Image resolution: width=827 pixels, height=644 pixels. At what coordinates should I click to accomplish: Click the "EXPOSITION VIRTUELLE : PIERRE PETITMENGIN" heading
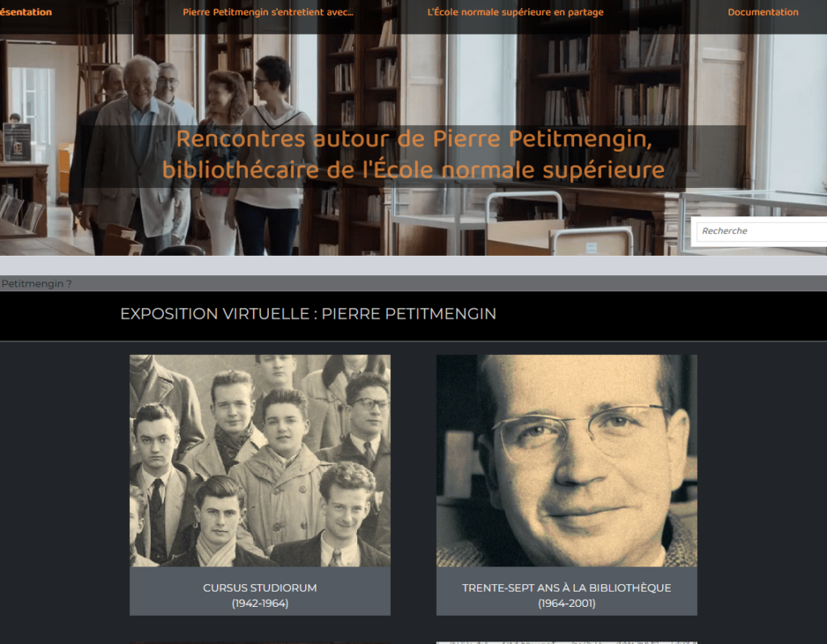click(x=308, y=314)
